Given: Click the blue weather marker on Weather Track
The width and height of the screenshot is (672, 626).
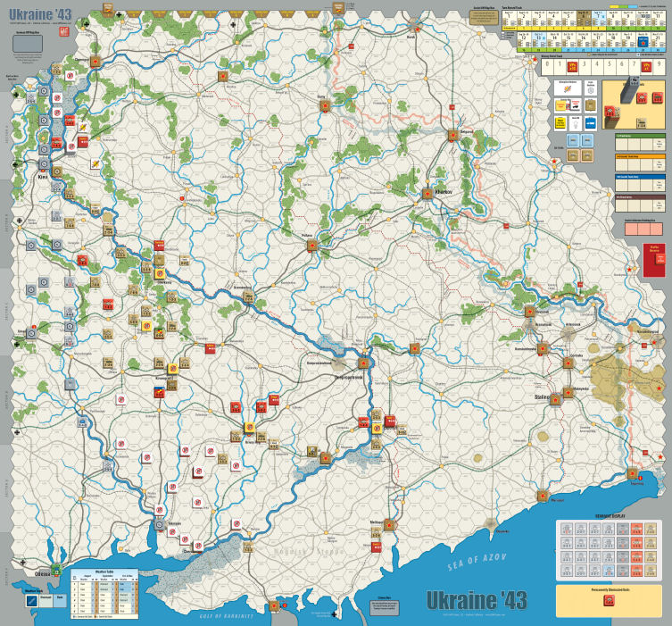Looking at the screenshot, I should pos(32,601).
